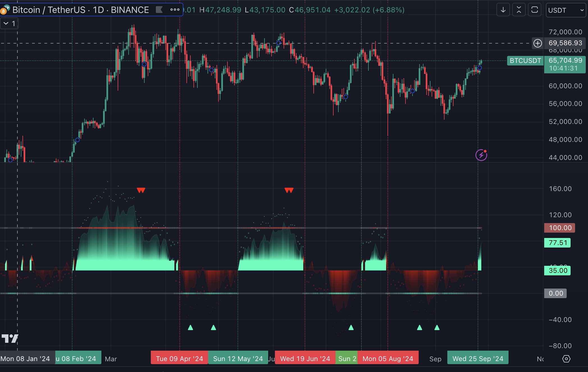Click the flag icon beside BINANCE
Viewport: 588px width, 372px height.
pyautogui.click(x=159, y=10)
